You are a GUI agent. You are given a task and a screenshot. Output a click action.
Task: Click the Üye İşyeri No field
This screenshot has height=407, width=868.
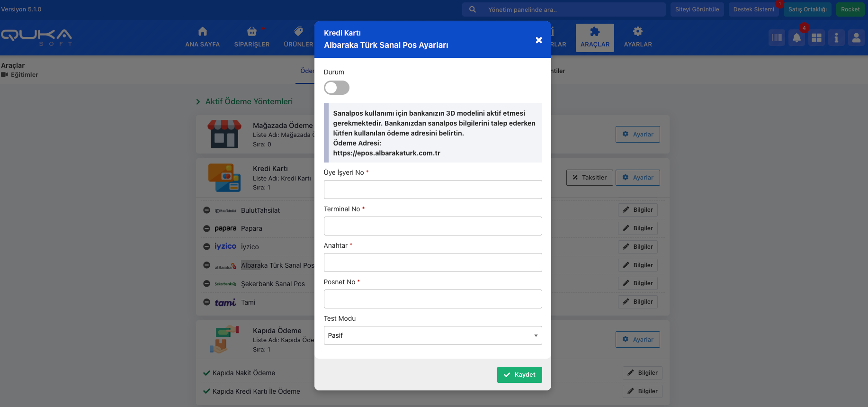point(432,190)
